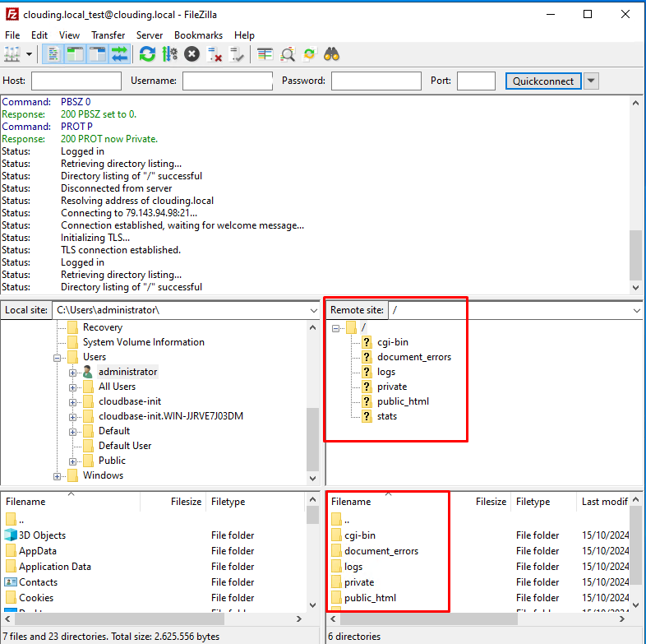Select public_html in remote tree

(x=403, y=401)
